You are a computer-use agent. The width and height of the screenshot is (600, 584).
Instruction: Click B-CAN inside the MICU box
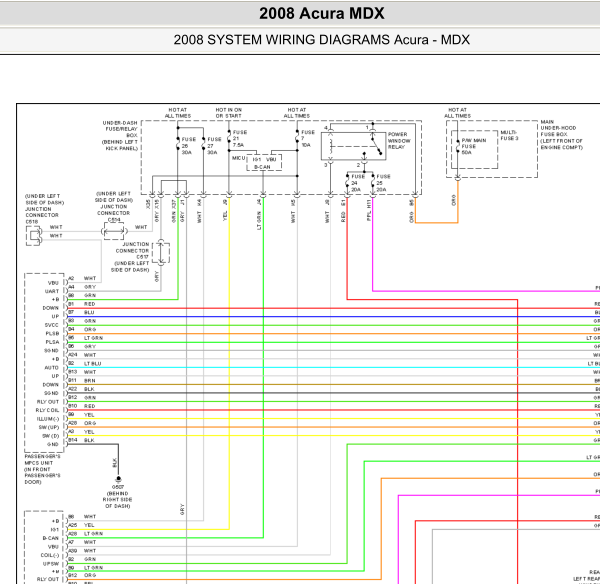(262, 167)
